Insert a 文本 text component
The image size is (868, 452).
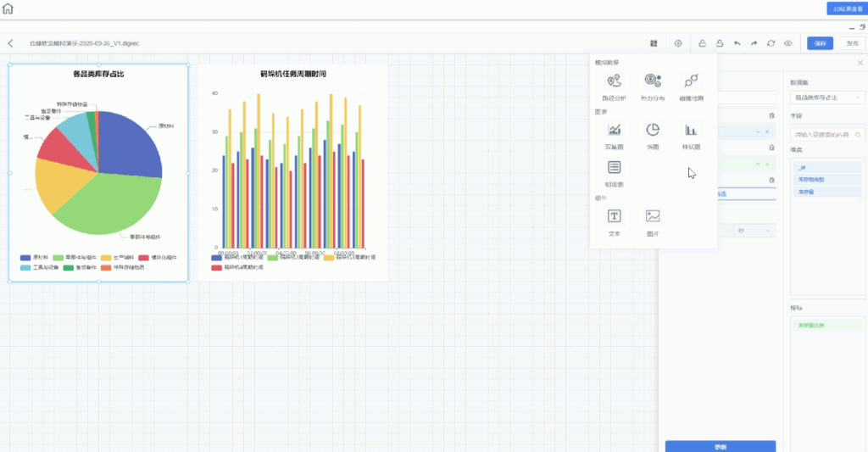pyautogui.click(x=614, y=223)
